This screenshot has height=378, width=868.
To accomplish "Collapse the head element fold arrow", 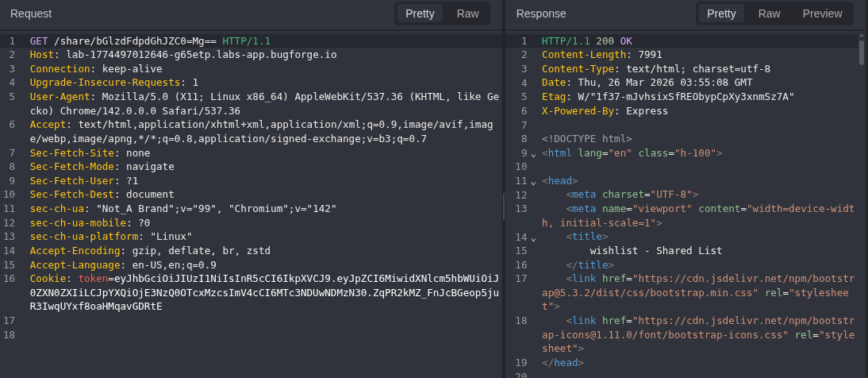I will click(534, 182).
